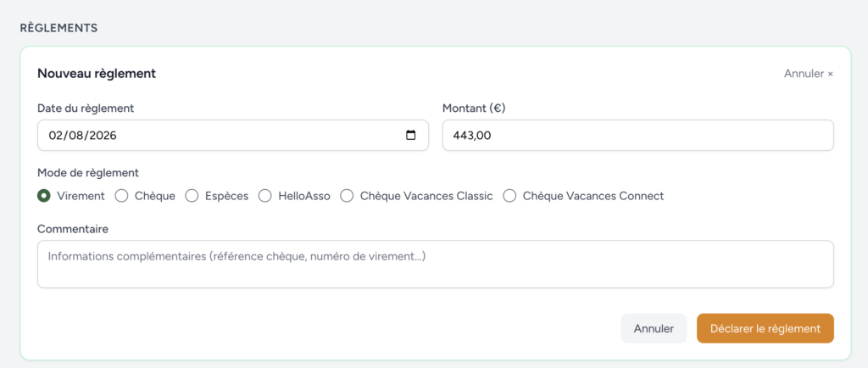Click the Nouveau règlement heading

coord(97,74)
